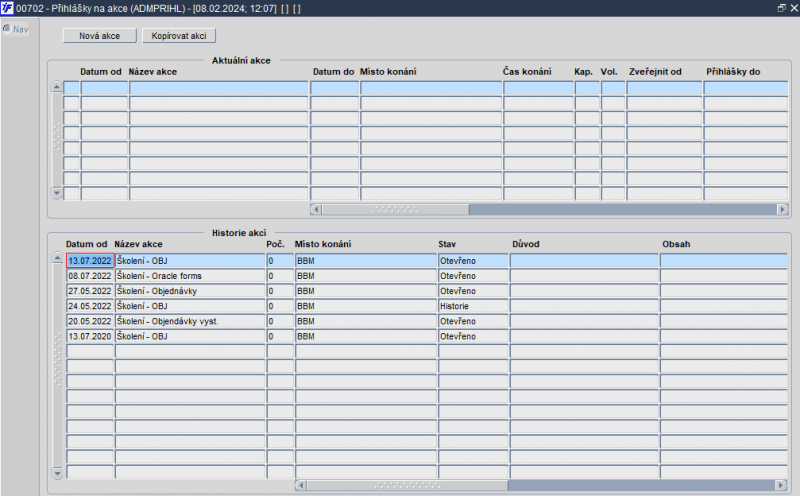Click Obsah field in first history row
The height and width of the screenshot is (496, 800).
click(723, 261)
